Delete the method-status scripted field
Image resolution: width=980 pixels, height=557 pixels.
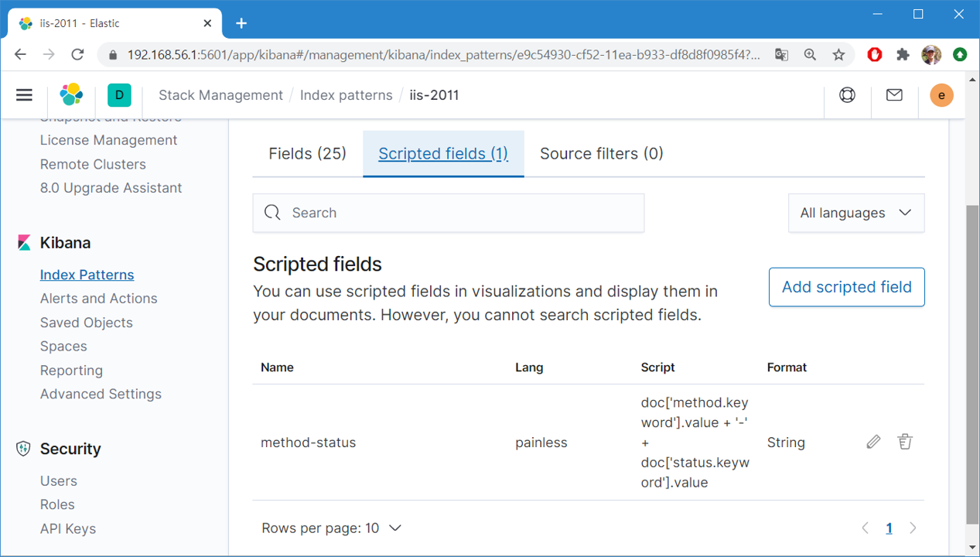point(904,442)
